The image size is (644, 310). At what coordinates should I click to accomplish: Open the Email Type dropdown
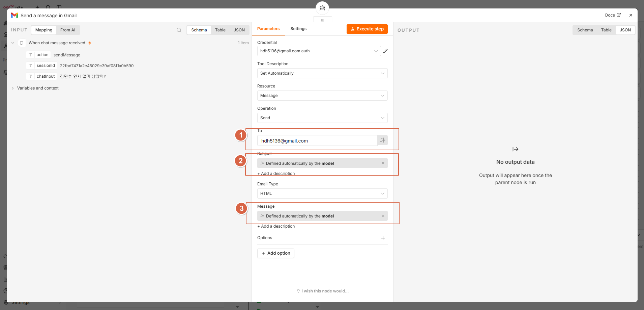pyautogui.click(x=322, y=193)
